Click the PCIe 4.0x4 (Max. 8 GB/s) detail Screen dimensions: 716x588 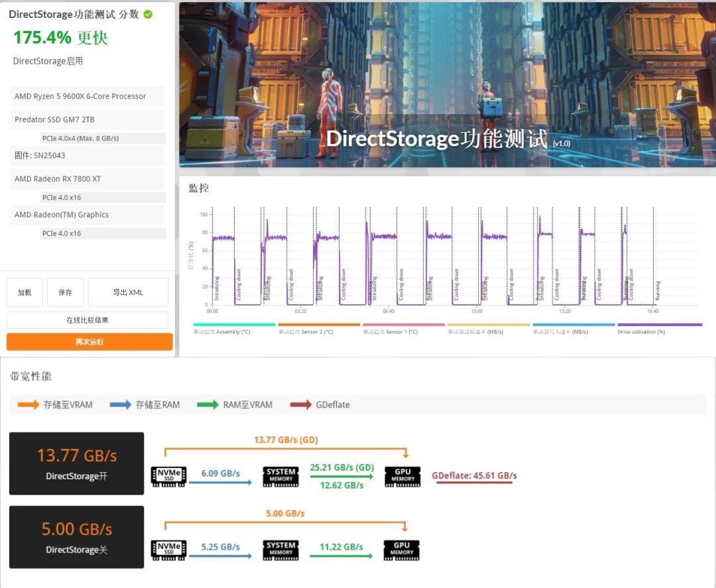(x=103, y=139)
